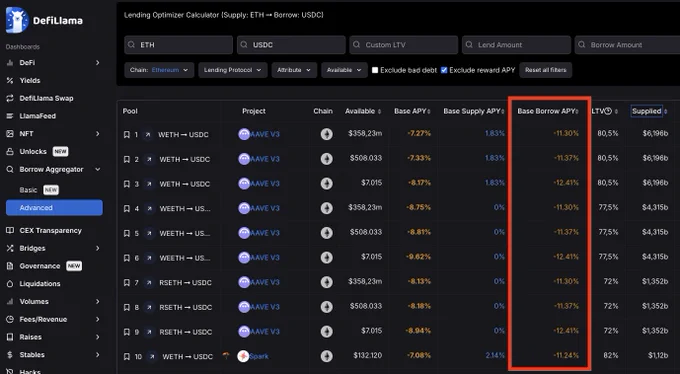Screen dimensions: 680x374
Task: Click the -11.24% Base Borrow APY value
Action: 566,355
